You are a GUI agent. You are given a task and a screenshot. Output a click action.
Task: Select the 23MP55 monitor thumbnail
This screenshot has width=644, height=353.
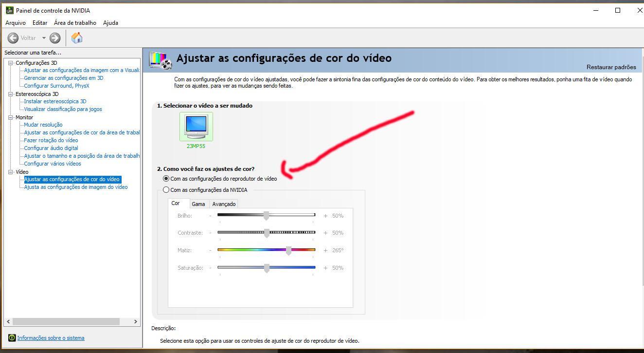click(196, 127)
